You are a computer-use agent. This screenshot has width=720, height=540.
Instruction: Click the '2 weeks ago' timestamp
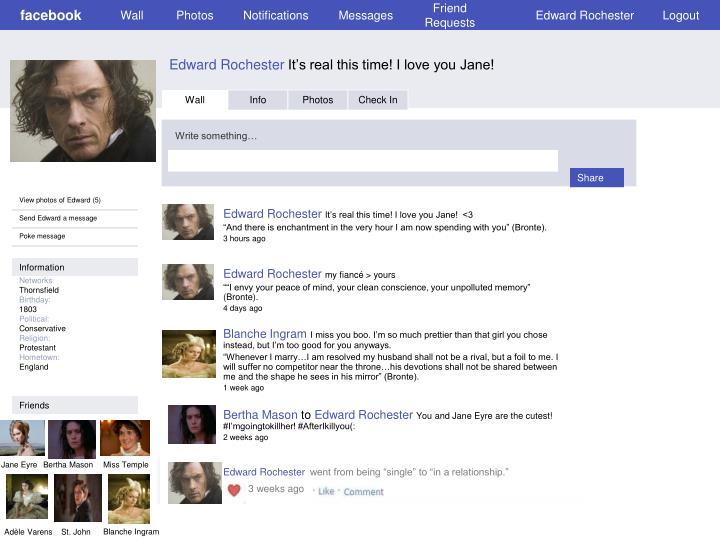point(246,437)
